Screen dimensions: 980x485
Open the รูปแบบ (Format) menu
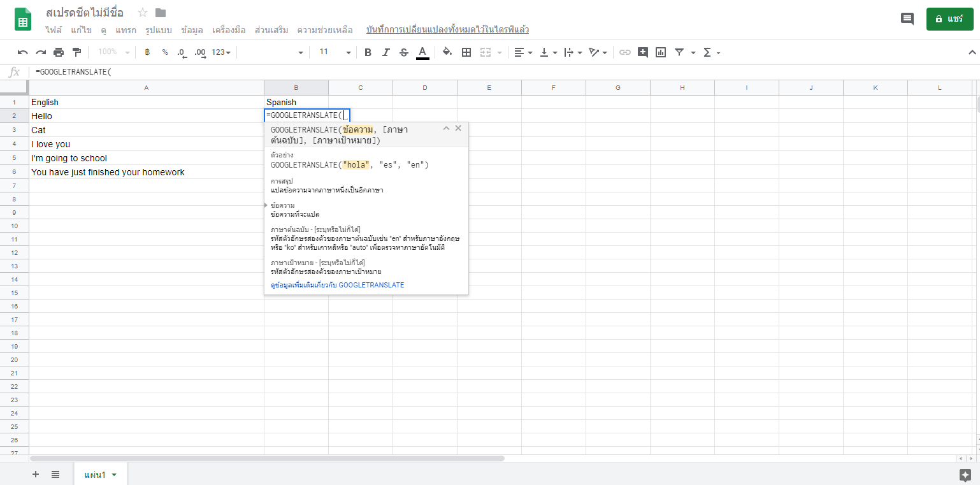(159, 30)
